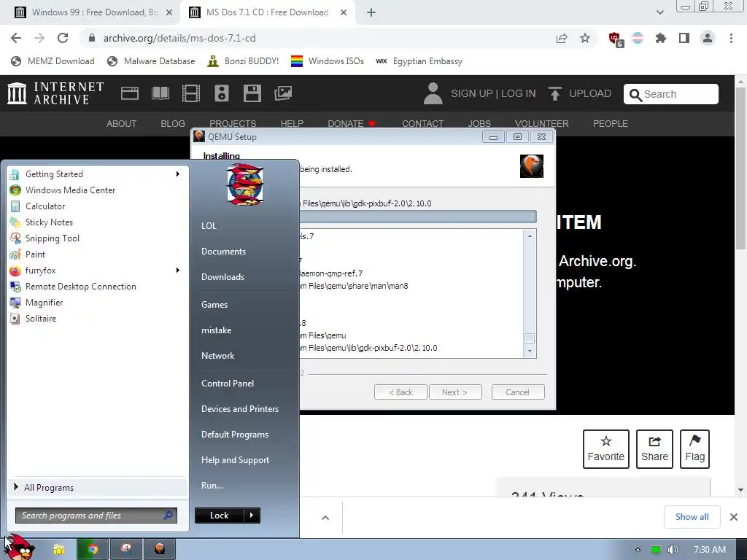Click the Flag button

coord(694,449)
